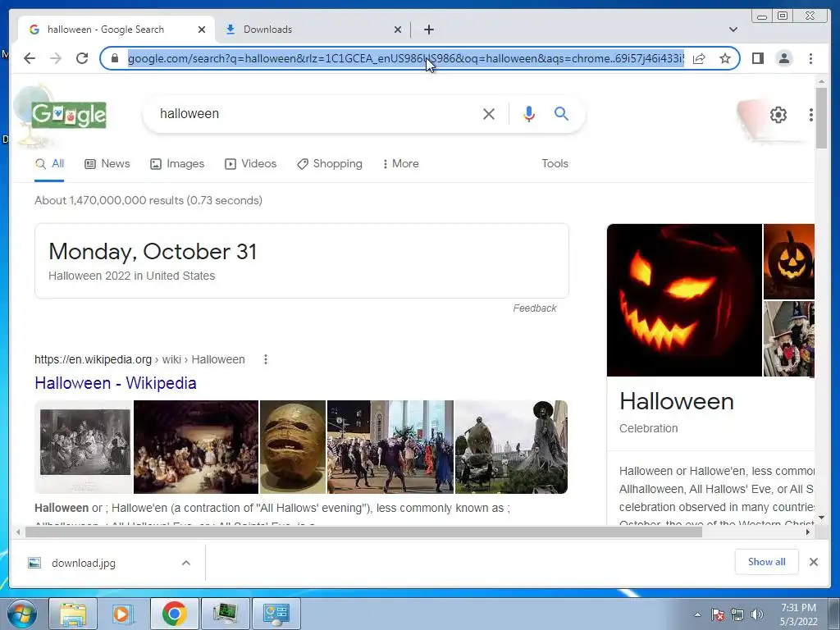Open the network tray icon
This screenshot has width=840, height=630.
(x=737, y=614)
